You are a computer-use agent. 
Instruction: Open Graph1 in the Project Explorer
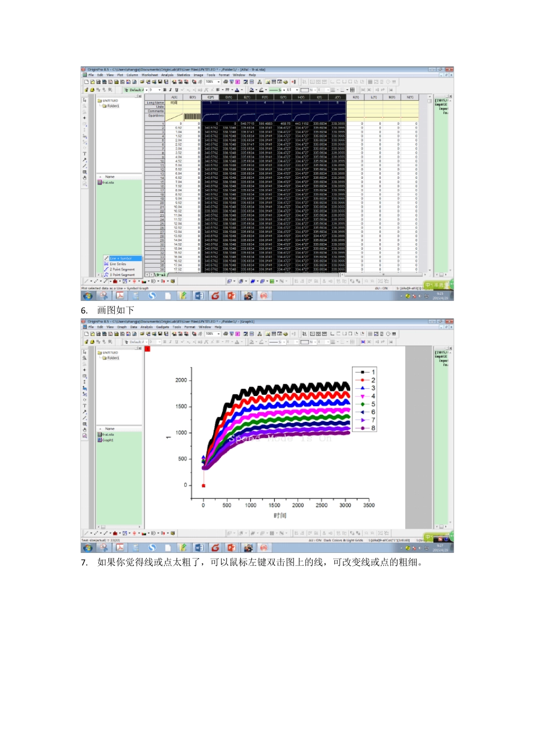pos(107,440)
